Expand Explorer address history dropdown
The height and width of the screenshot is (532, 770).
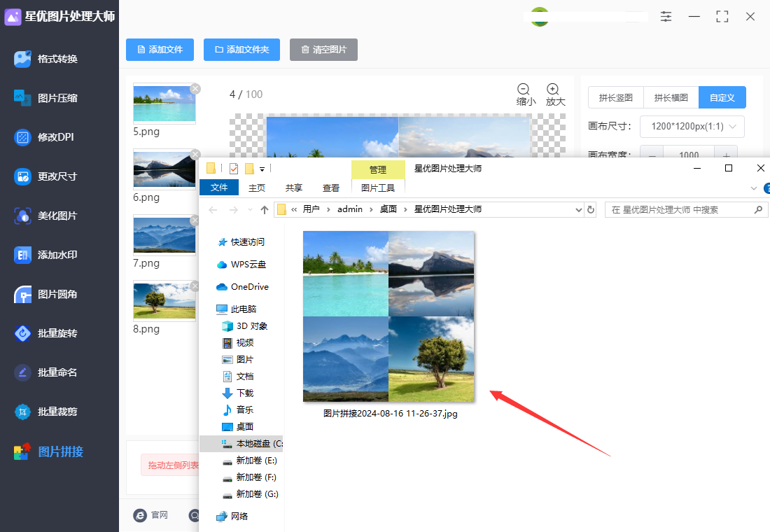click(578, 210)
